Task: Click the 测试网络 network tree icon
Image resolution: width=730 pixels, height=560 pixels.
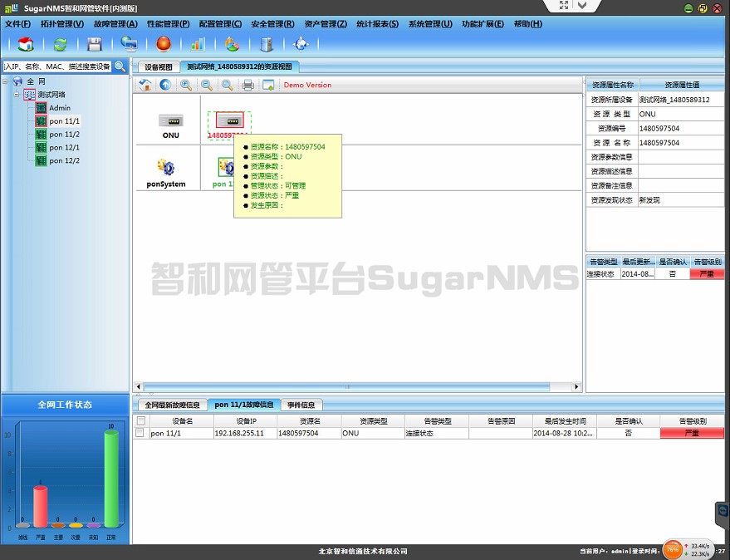Action: click(x=29, y=95)
